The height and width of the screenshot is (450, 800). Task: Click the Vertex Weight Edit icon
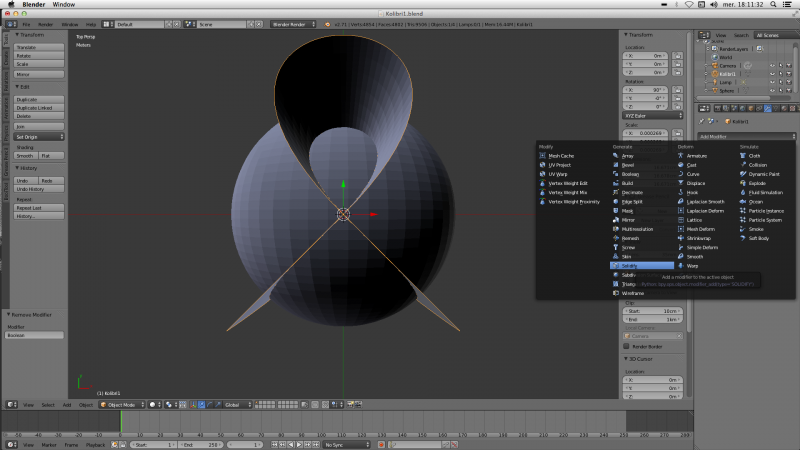(x=542, y=183)
